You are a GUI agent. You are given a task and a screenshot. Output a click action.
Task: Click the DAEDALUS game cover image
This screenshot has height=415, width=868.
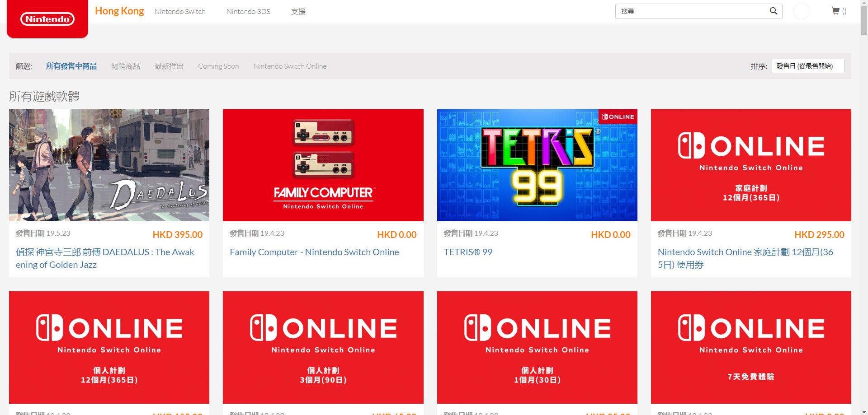pos(109,165)
